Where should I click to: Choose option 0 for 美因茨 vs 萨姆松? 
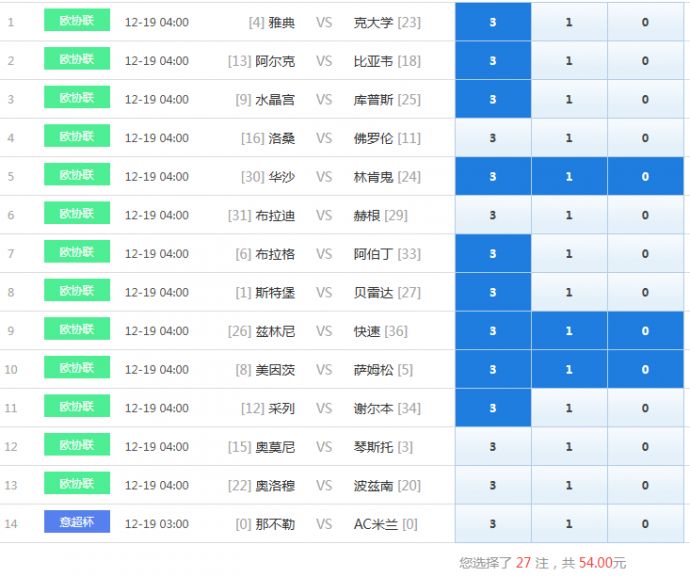point(645,370)
